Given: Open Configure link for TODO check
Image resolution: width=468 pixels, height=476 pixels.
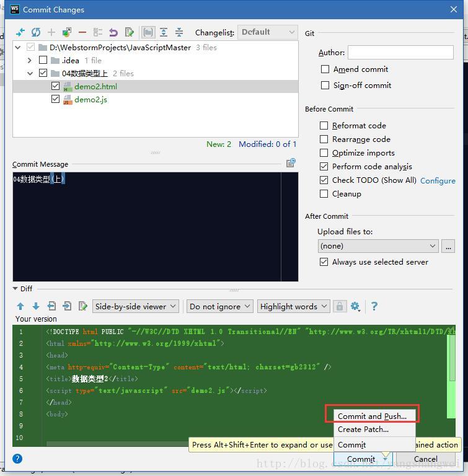Looking at the screenshot, I should click(438, 180).
